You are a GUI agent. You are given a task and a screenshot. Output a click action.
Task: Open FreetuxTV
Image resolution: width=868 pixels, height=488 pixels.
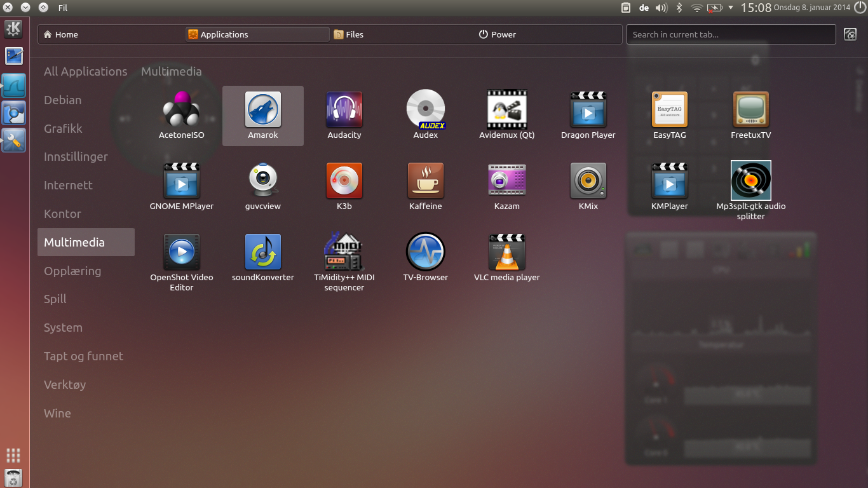[x=751, y=116]
